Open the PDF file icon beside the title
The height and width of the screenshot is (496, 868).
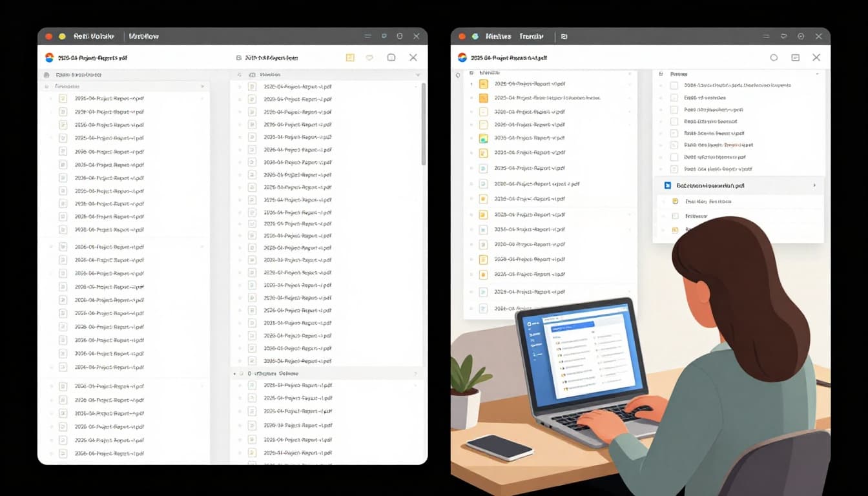[x=49, y=57]
